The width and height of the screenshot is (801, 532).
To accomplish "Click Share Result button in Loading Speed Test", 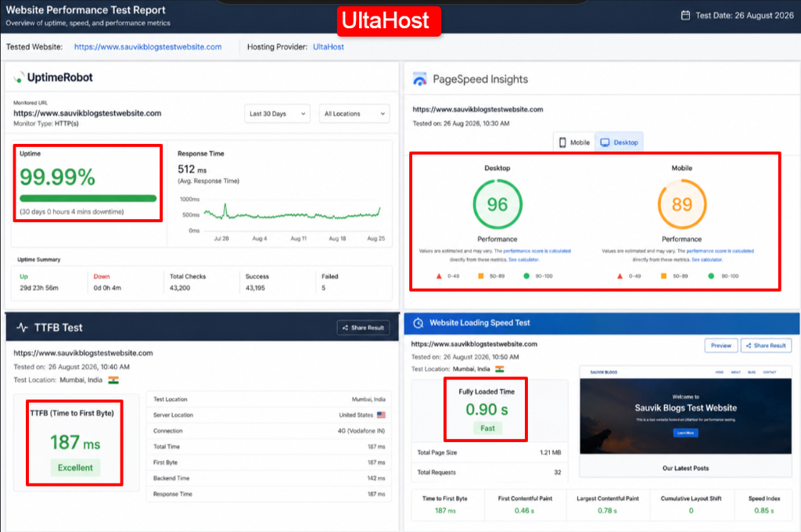I will 766,346.
